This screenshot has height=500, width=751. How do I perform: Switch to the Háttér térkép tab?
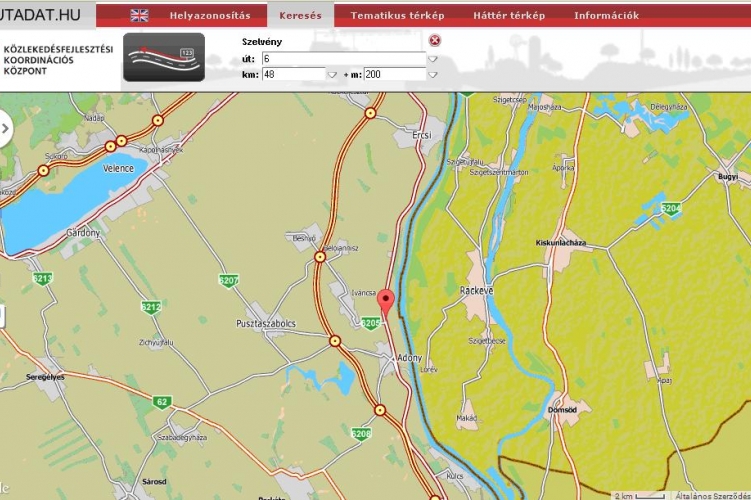(509, 16)
